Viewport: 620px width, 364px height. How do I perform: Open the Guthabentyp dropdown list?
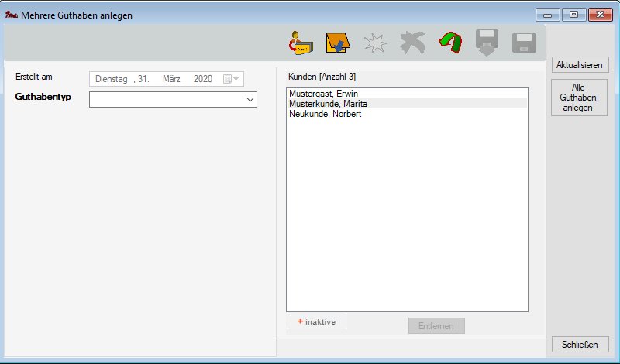250,100
